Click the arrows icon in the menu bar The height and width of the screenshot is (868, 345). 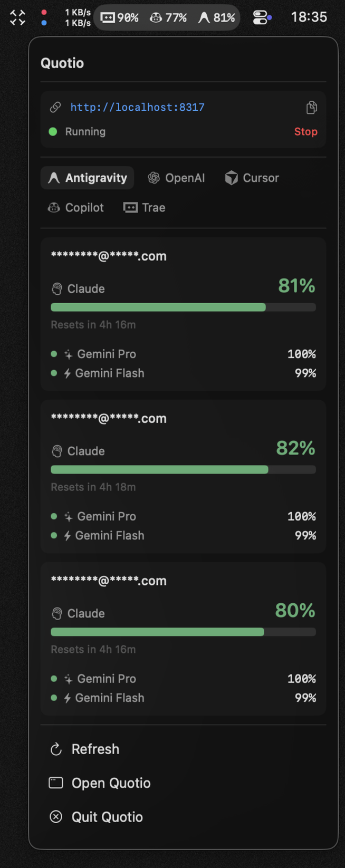[x=17, y=17]
